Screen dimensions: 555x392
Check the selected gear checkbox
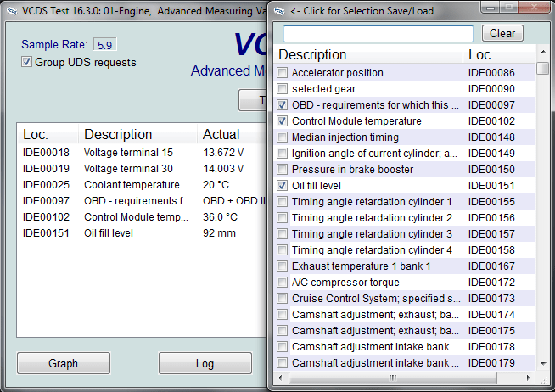(x=282, y=89)
